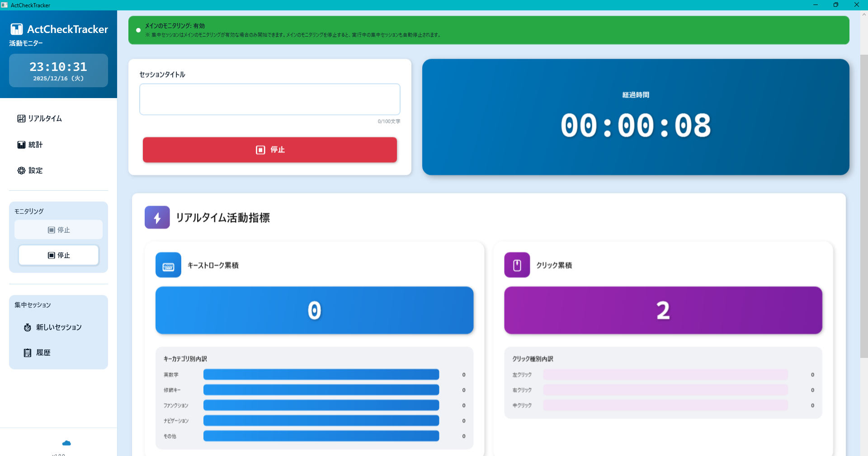Click the green status dot in the banner
The width and height of the screenshot is (868, 456).
(x=138, y=30)
